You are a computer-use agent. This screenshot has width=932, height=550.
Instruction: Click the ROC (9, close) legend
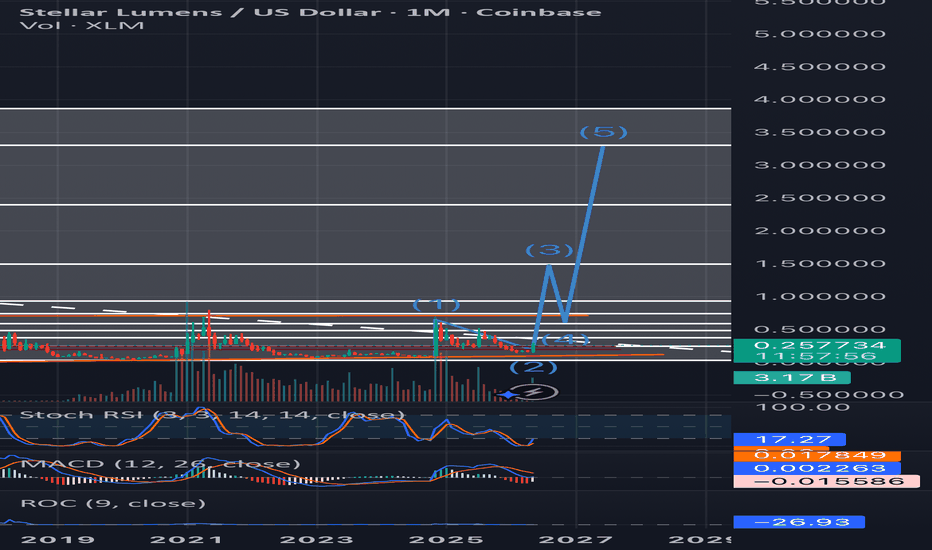[x=113, y=504]
